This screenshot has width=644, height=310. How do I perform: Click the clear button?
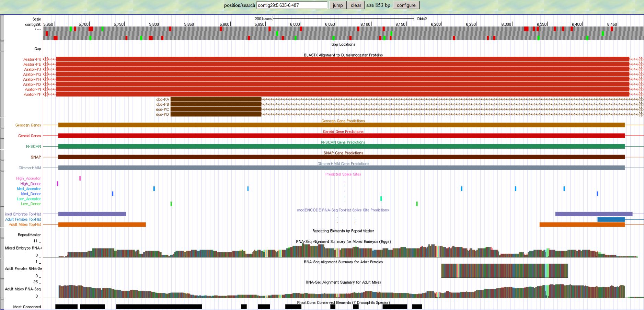coord(356,5)
